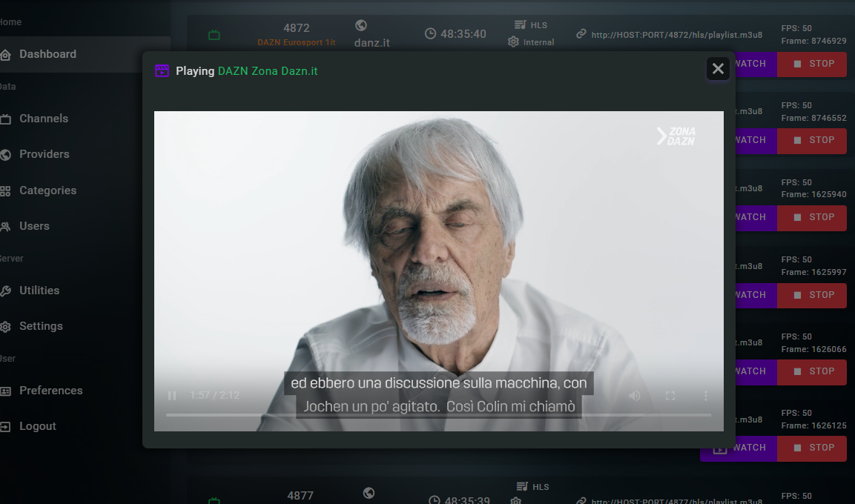Click the clock icon beside 48:35:40
The image size is (855, 504).
click(430, 34)
